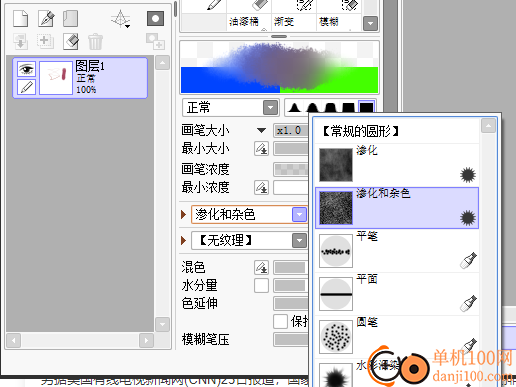Toggle visibility of 图层1
This screenshot has height=387, width=516.
tap(26, 69)
